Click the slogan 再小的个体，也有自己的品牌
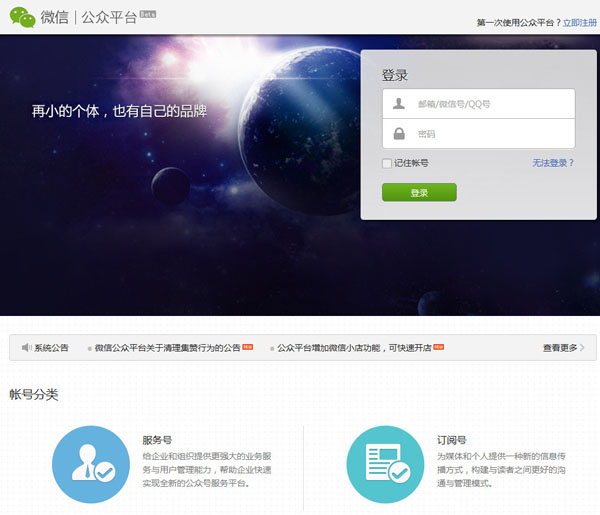This screenshot has width=600, height=515. [x=119, y=111]
